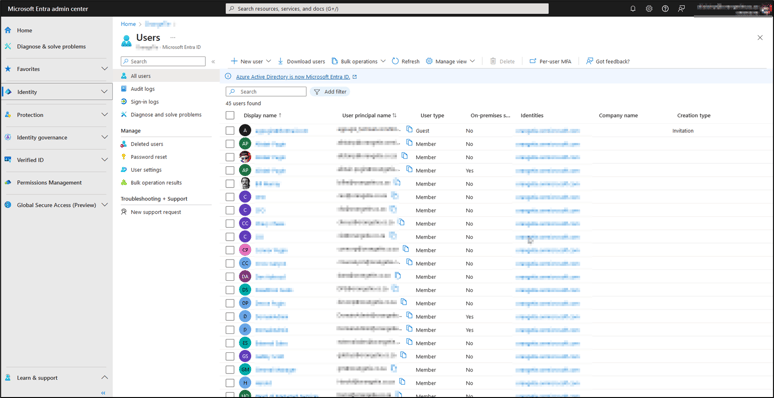Image resolution: width=774 pixels, height=398 pixels.
Task: Open User settings
Action: pos(146,170)
